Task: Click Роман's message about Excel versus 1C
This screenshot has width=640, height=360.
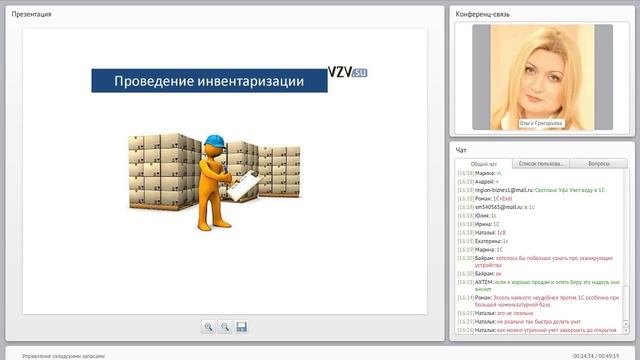Action: (x=538, y=301)
